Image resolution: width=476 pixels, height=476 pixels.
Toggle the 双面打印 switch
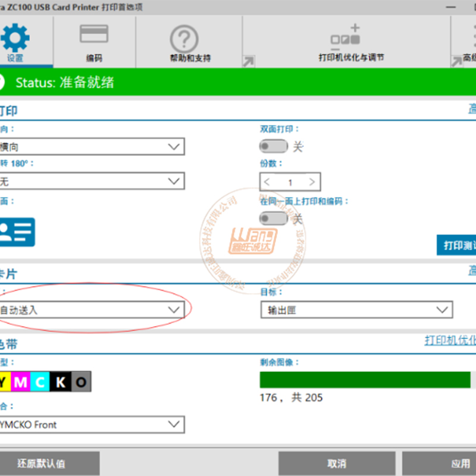pyautogui.click(x=273, y=146)
